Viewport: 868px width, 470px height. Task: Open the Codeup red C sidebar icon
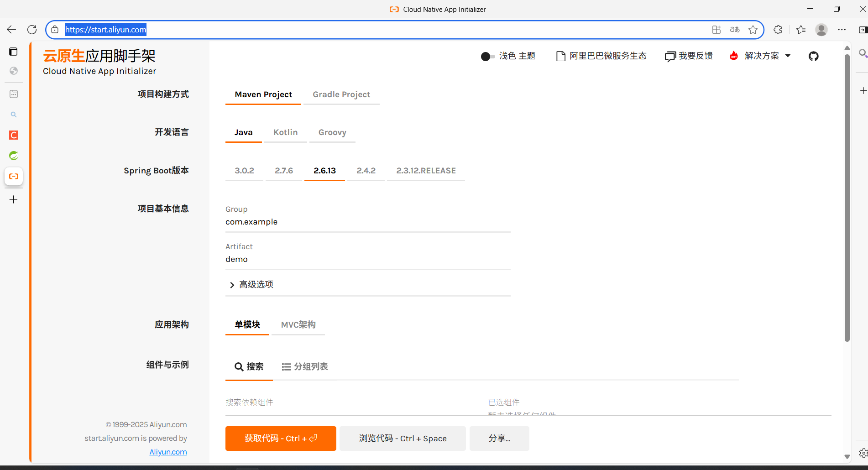click(14, 135)
